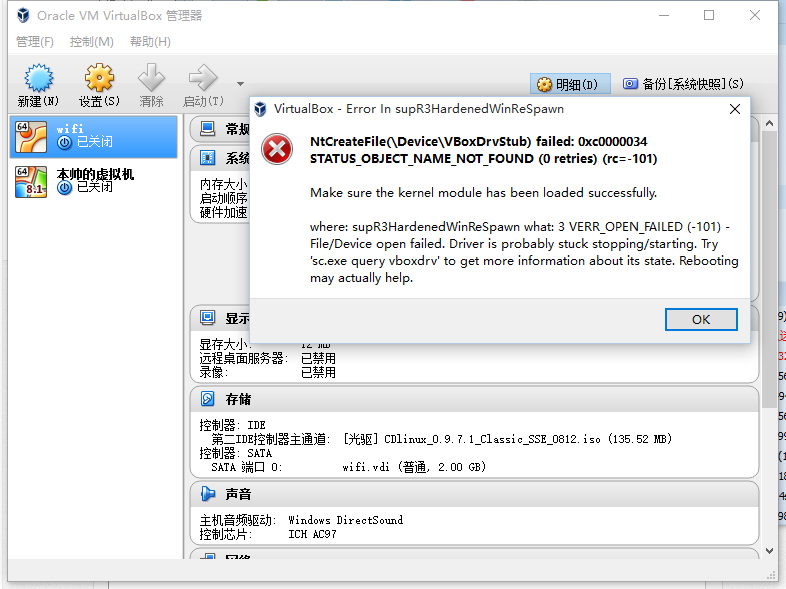Click the details pane scroll down arrow
This screenshot has width=786, height=589.
[769, 551]
